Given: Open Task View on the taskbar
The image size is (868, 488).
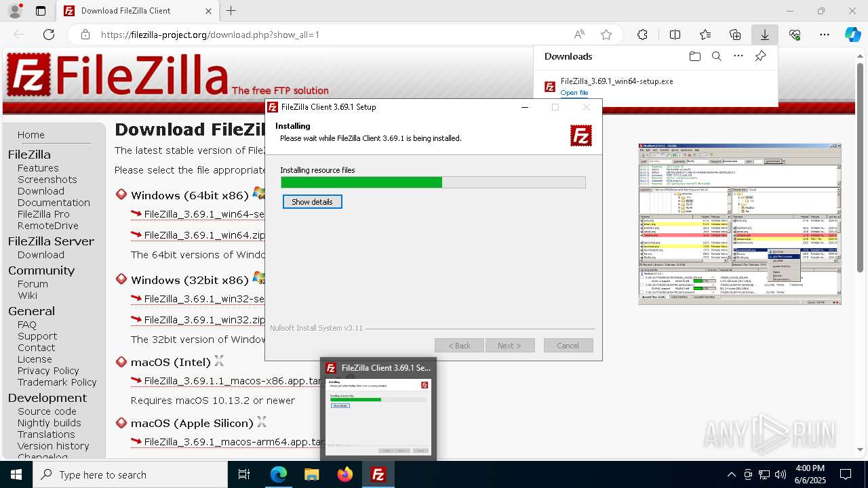Looking at the screenshot, I should 244,474.
